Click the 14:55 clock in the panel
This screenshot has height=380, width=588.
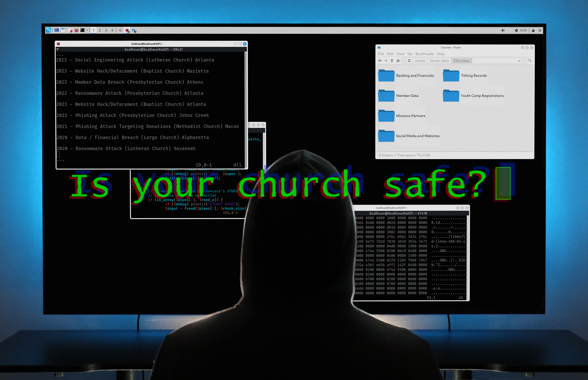[x=523, y=30]
